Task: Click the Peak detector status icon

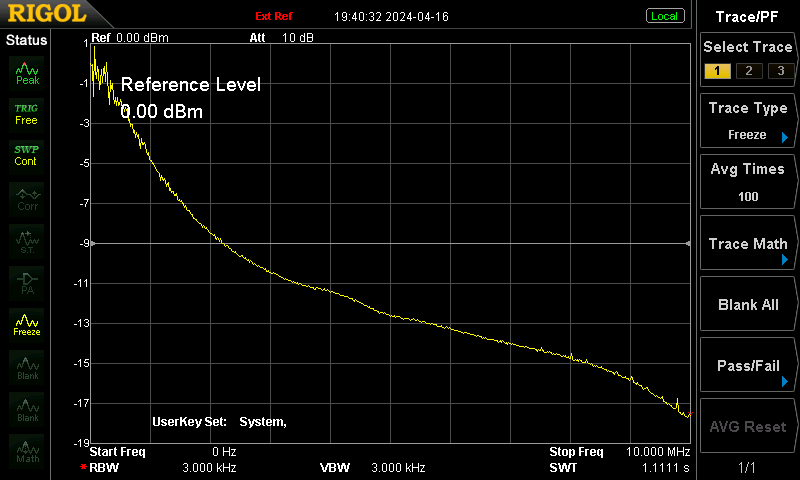Action: (x=27, y=73)
